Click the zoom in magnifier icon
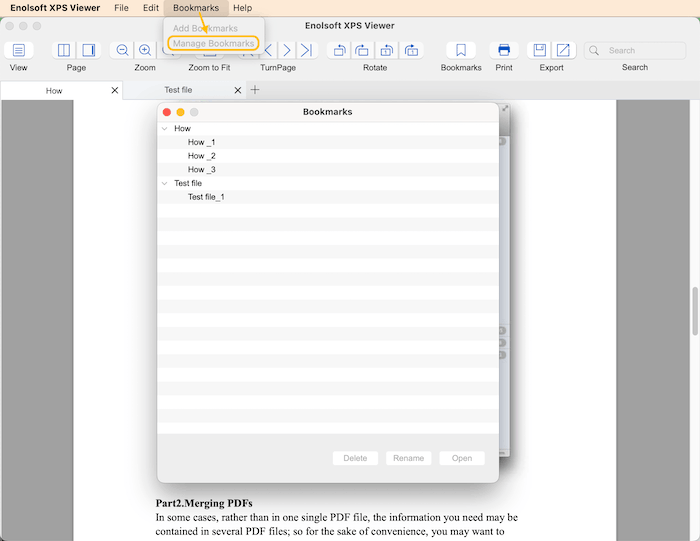The width and height of the screenshot is (700, 541). pos(145,50)
